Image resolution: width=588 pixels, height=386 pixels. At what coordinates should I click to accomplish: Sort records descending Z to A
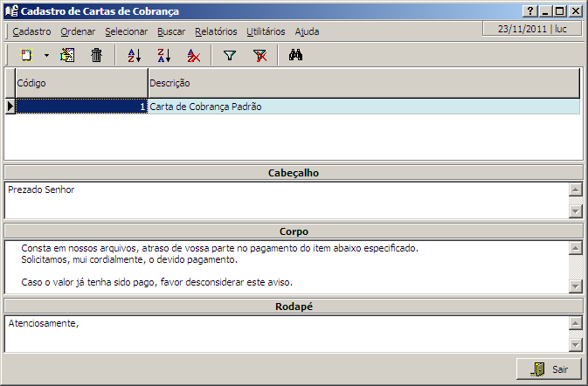(163, 55)
